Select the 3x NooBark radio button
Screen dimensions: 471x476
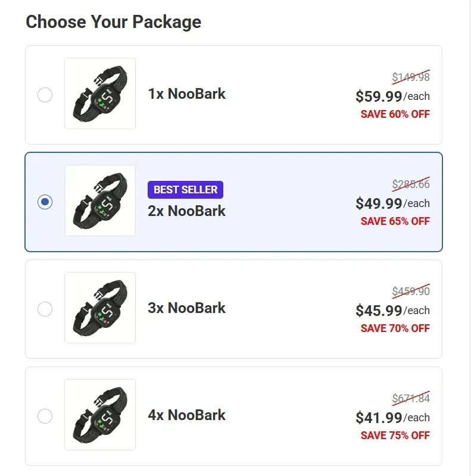coord(45,309)
